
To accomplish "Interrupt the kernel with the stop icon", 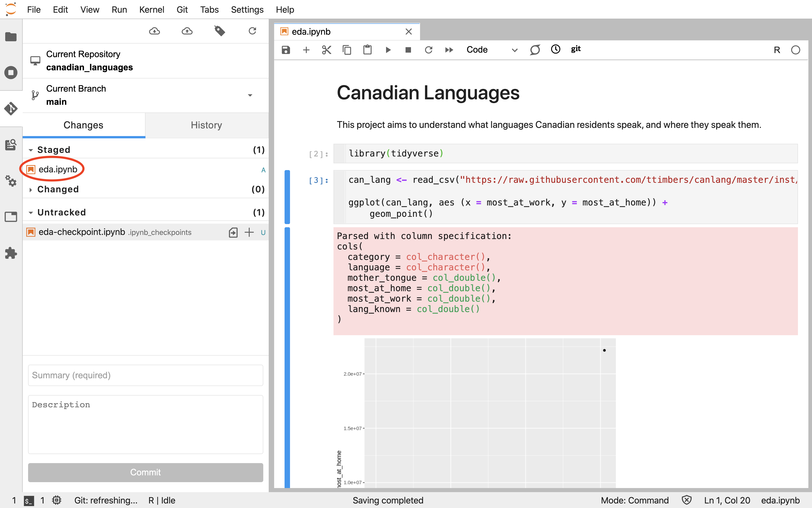I will [x=408, y=50].
